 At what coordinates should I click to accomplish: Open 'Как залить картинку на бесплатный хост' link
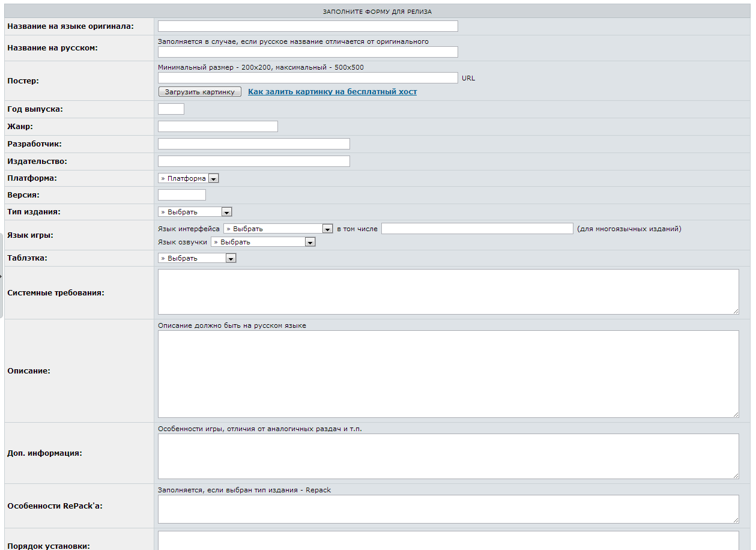[x=332, y=92]
